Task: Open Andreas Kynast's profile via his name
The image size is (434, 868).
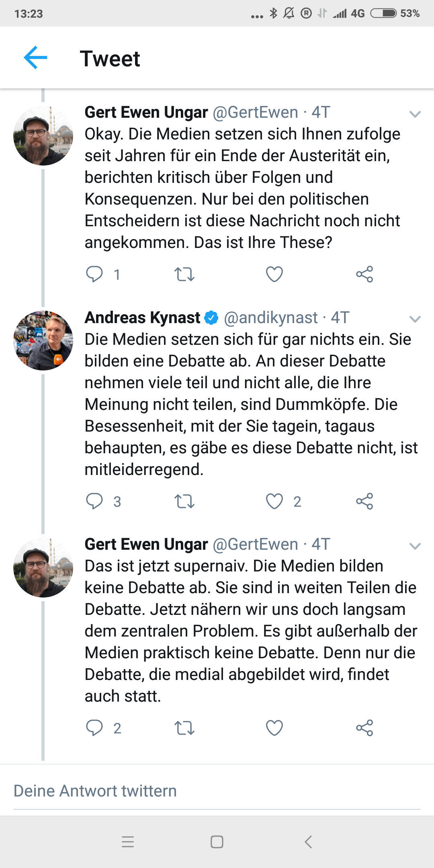Action: [142, 317]
